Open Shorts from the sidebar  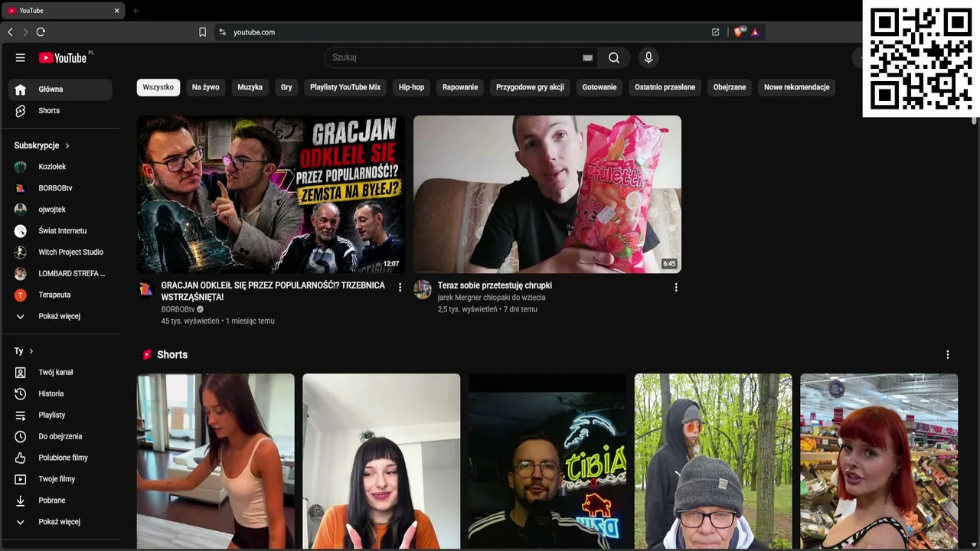(x=60, y=111)
